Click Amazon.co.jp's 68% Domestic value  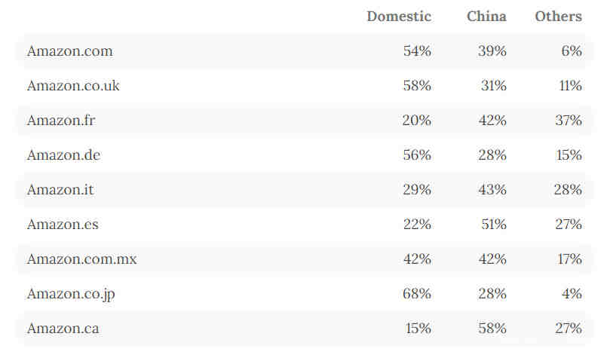pos(417,294)
